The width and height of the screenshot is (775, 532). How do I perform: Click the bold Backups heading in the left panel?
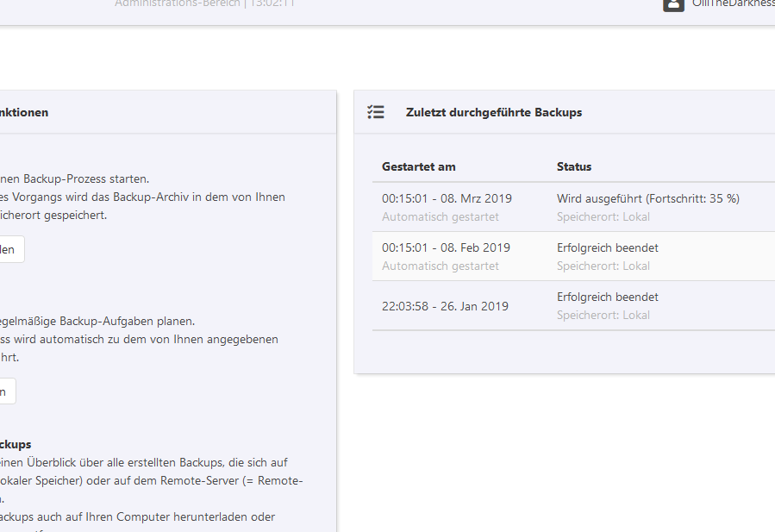pyautogui.click(x=16, y=445)
